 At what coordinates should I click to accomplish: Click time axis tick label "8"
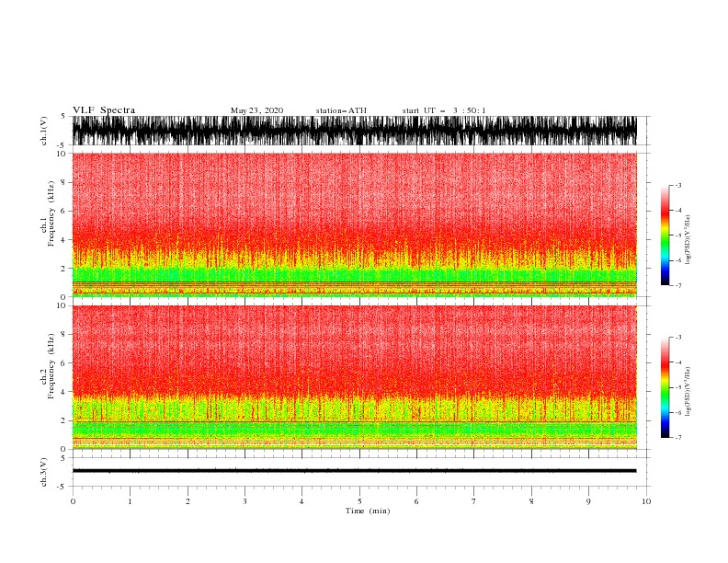pyautogui.click(x=531, y=501)
